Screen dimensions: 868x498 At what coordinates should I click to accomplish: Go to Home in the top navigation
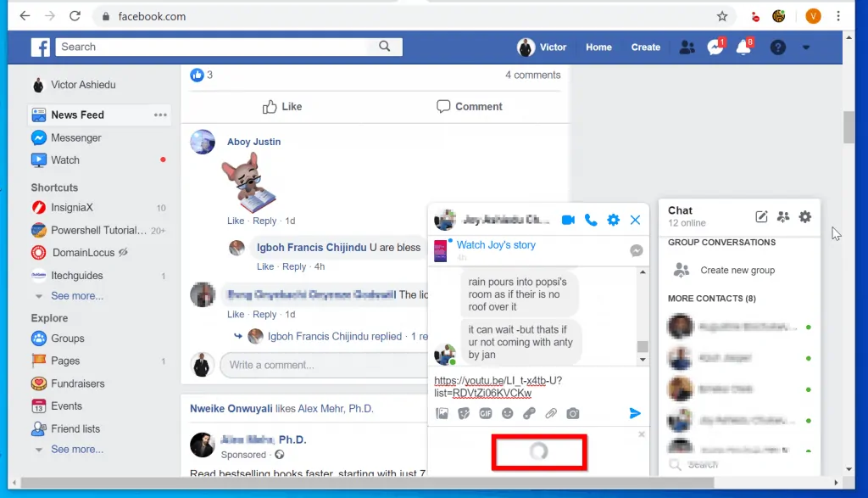[598, 47]
